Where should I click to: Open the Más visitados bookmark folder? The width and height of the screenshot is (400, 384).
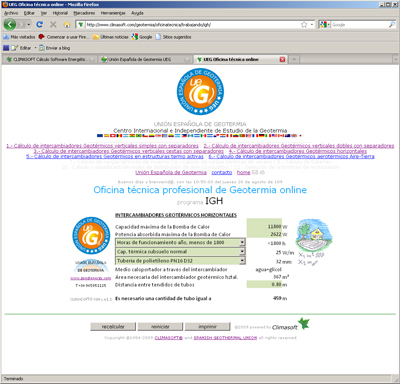coord(19,37)
